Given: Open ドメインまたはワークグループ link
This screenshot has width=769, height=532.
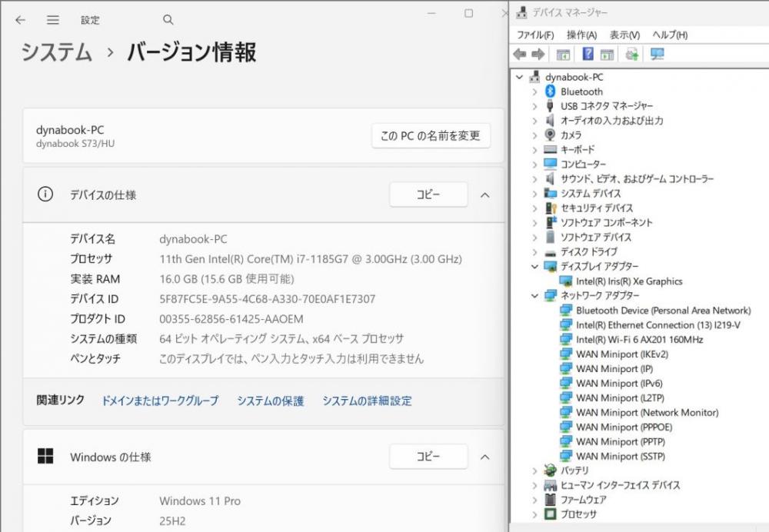Looking at the screenshot, I should (x=160, y=401).
